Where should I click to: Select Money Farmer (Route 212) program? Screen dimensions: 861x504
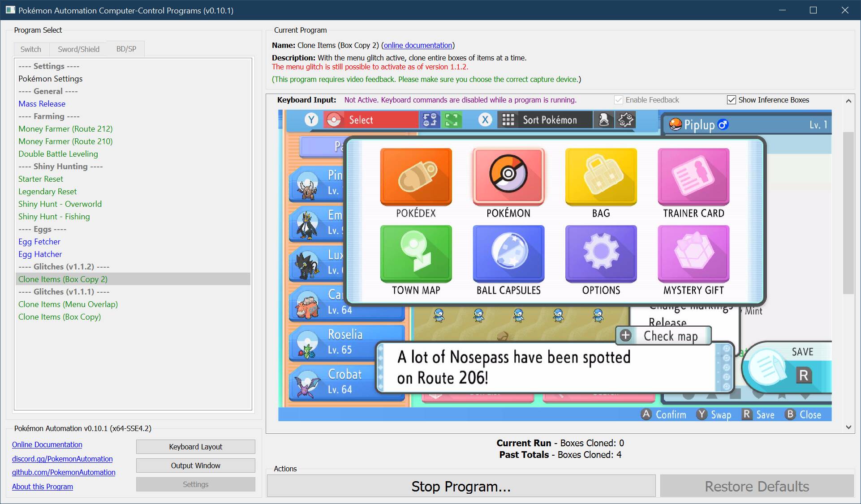tap(65, 128)
